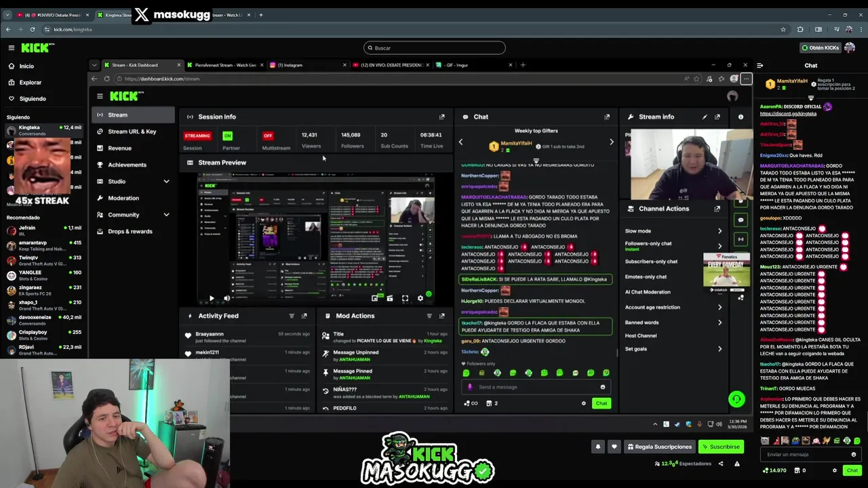Image resolution: width=868 pixels, height=488 pixels.
Task: Click Regala Suscripciones button
Action: point(659,447)
